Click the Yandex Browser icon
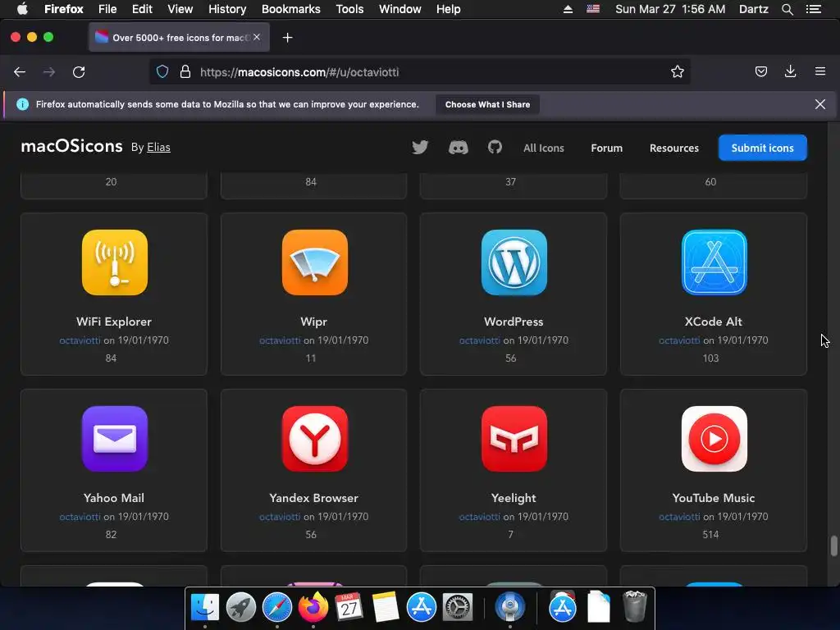 click(x=314, y=439)
